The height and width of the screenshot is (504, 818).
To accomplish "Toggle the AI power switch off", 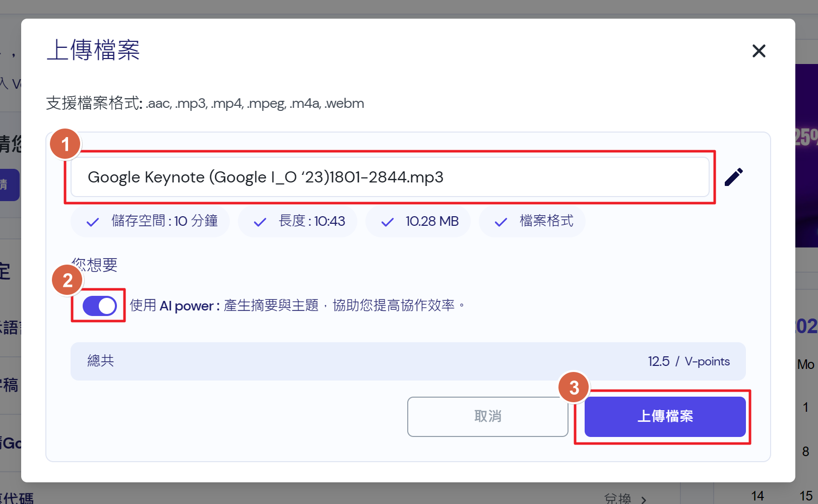I will pos(99,306).
